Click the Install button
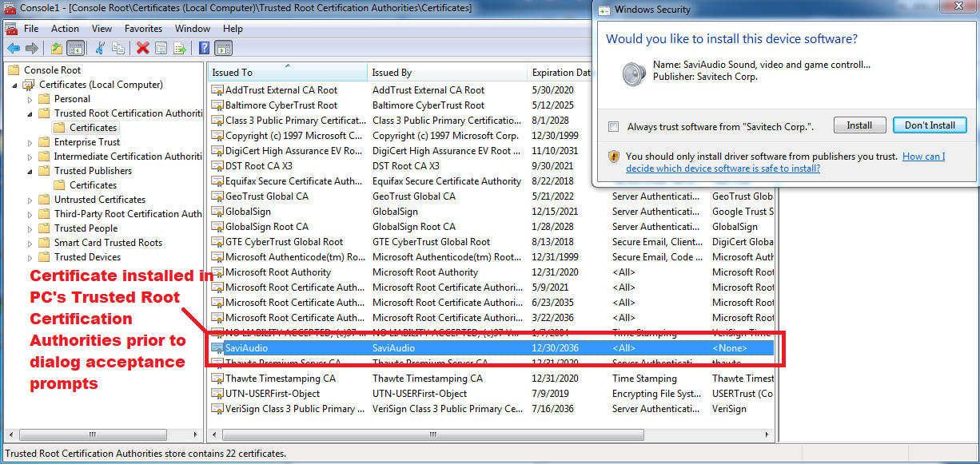The height and width of the screenshot is (464, 980). coord(859,125)
